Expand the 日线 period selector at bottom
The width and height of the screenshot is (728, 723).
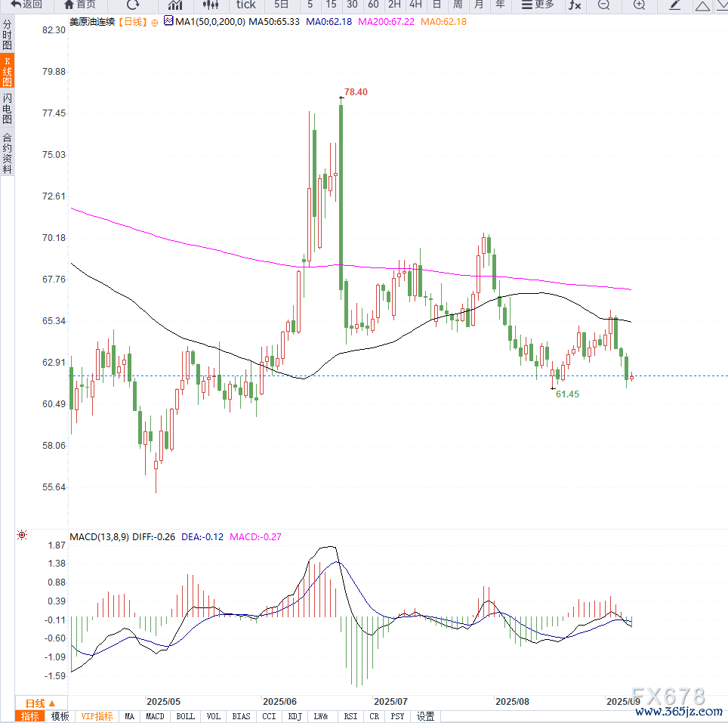coord(41,703)
